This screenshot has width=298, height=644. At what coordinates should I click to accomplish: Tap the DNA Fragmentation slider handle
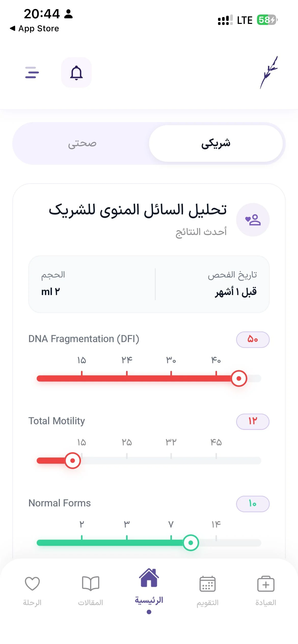click(x=239, y=378)
